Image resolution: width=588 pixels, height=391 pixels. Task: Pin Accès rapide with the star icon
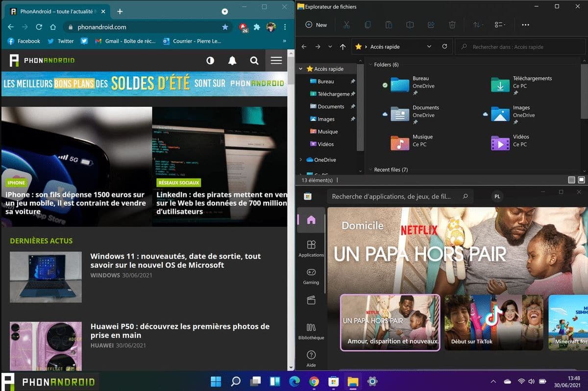click(360, 47)
